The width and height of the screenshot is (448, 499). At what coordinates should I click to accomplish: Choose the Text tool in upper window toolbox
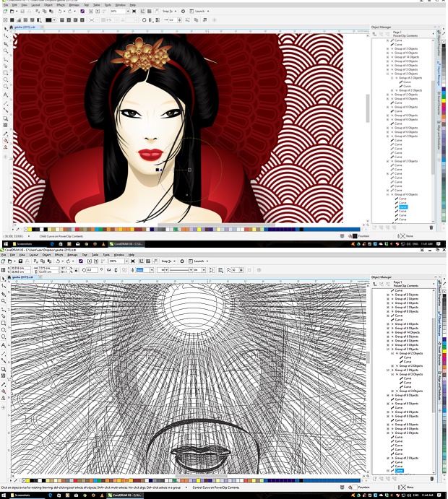click(5, 95)
